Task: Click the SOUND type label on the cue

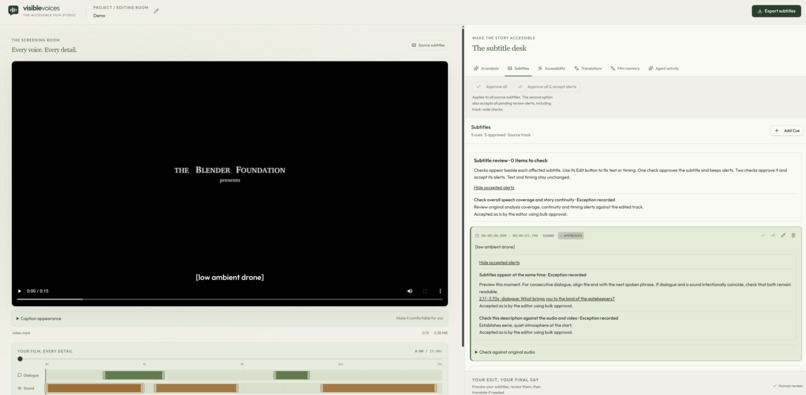Action: point(548,236)
